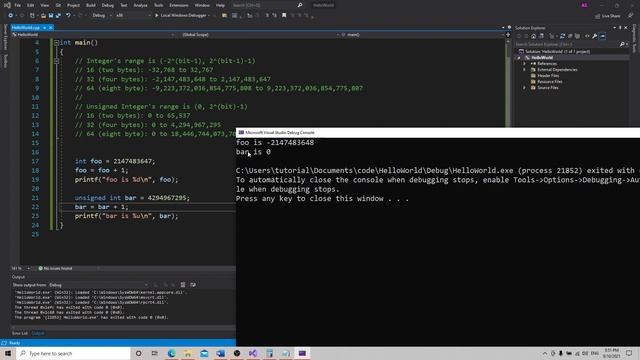Open Show output from Debug dropdown

(x=98, y=285)
